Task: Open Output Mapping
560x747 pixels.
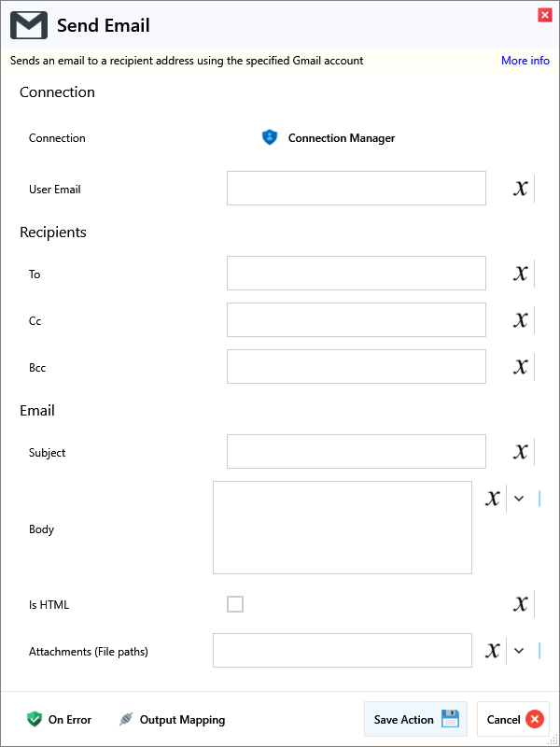Action: 172,719
